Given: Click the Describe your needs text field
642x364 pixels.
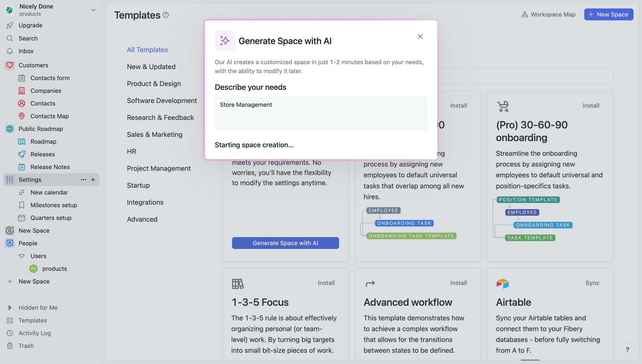Looking at the screenshot, I should point(321,114).
